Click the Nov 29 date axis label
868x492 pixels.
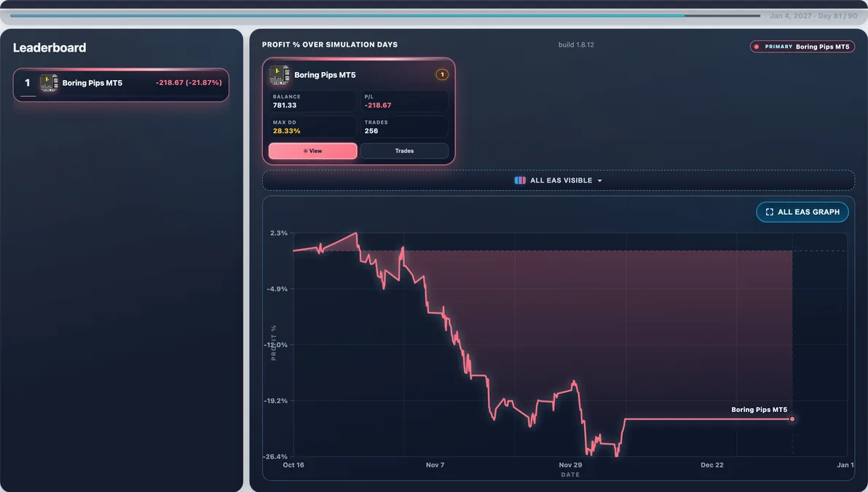[x=570, y=465]
